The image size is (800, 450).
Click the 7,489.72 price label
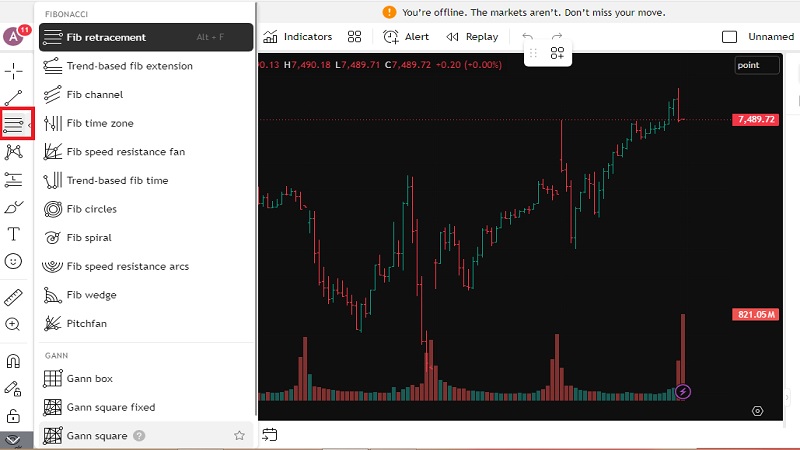(x=756, y=119)
